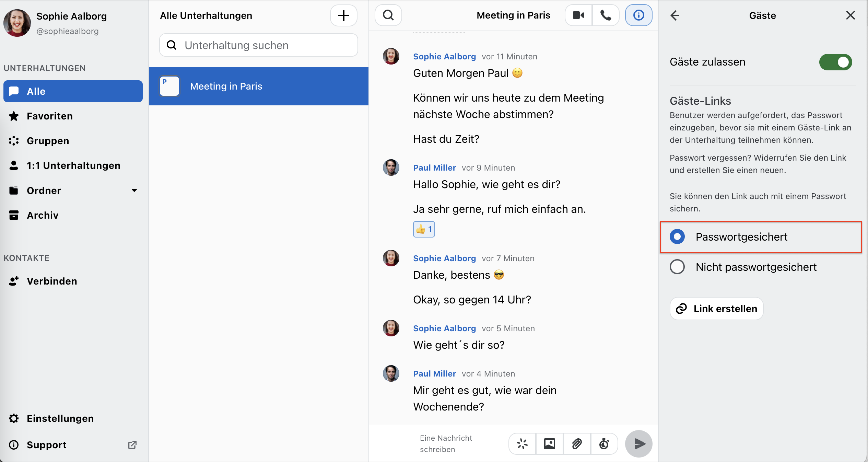The width and height of the screenshot is (868, 462).
Task: Open Einstellungen settings
Action: pos(73,418)
